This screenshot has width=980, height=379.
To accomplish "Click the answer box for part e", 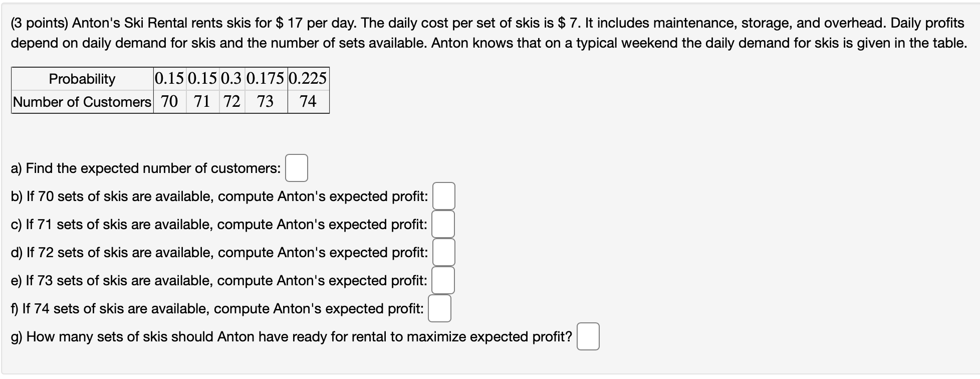I will click(x=443, y=280).
